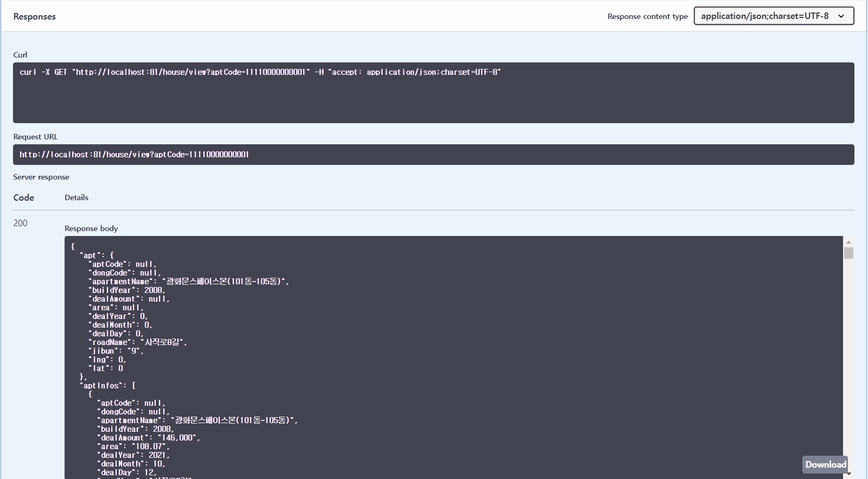Click the Responses heading
Image resolution: width=868 pixels, height=479 pixels.
click(x=35, y=16)
